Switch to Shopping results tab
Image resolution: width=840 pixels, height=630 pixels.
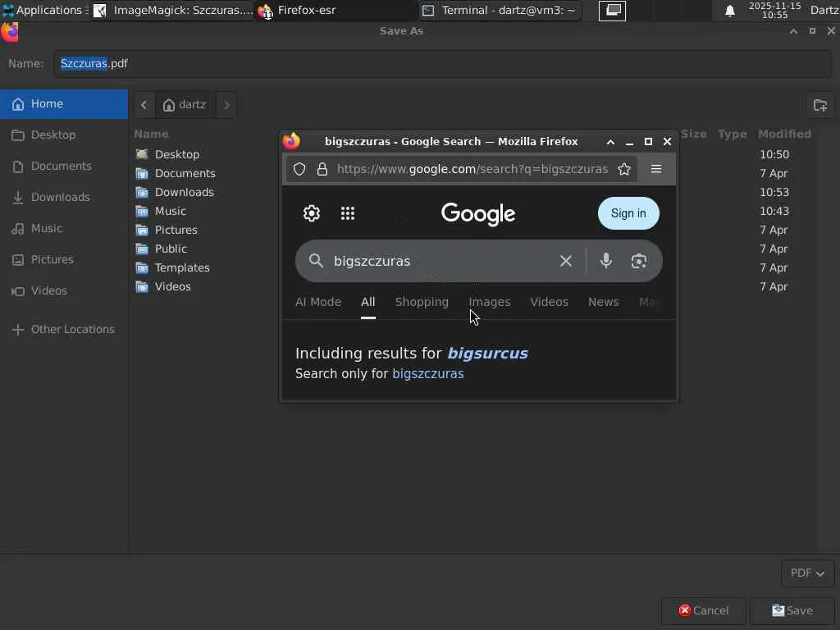tap(422, 302)
